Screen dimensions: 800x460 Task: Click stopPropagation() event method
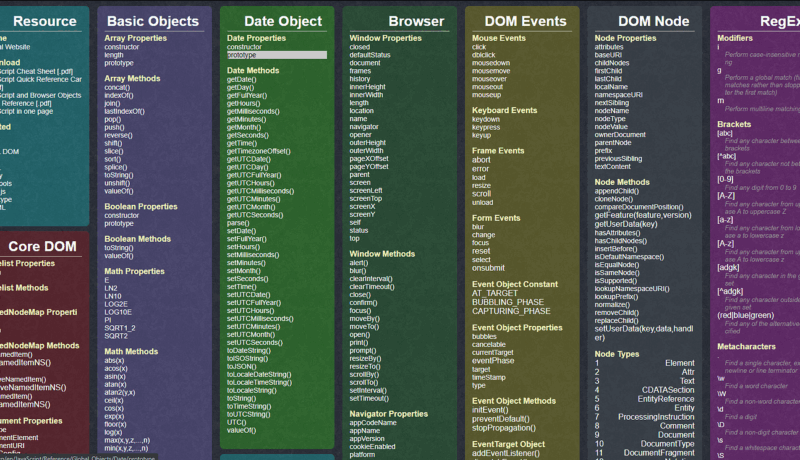click(504, 428)
